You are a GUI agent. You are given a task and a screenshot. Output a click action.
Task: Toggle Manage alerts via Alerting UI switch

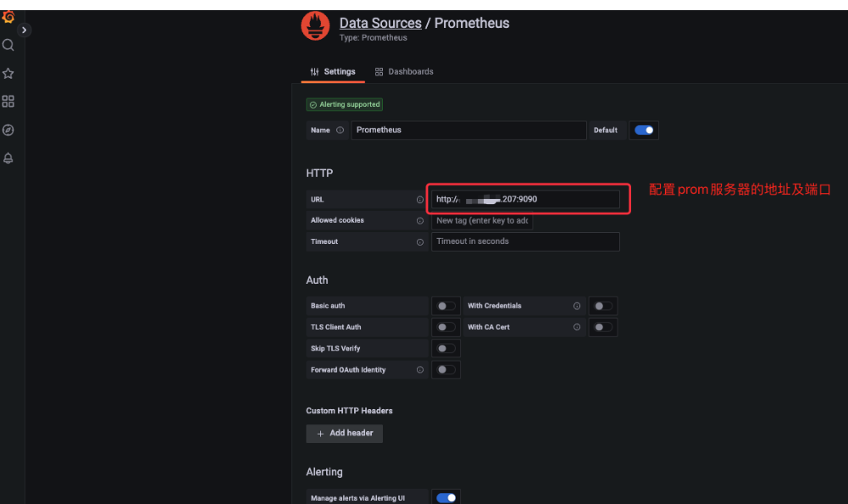coord(446,498)
